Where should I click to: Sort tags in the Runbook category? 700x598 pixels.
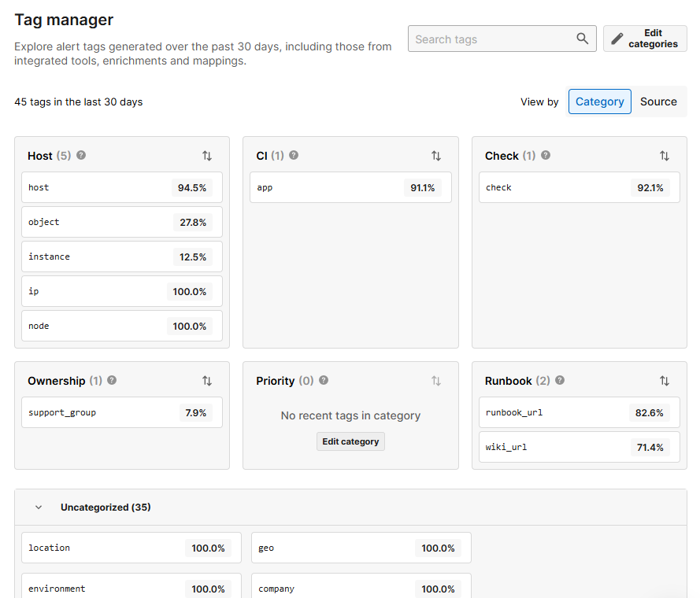click(x=665, y=381)
